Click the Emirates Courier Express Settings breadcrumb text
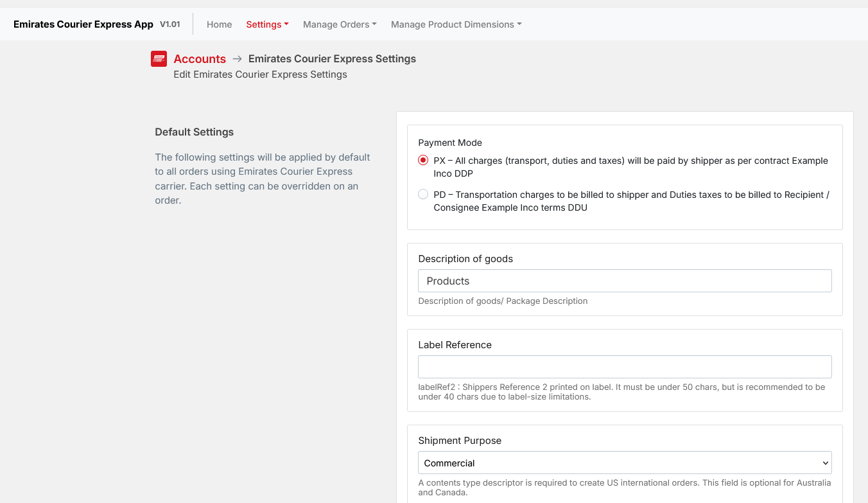Viewport: 868px width, 503px height. pyautogui.click(x=332, y=58)
